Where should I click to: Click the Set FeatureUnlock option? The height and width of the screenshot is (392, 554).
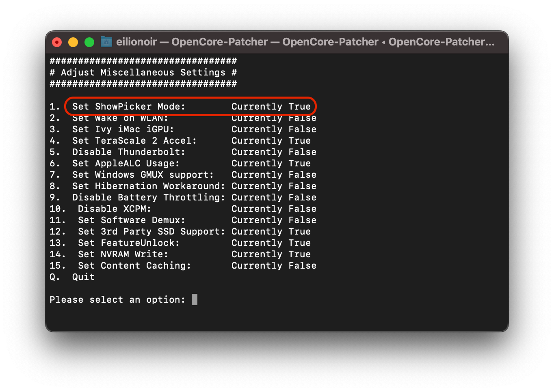[x=128, y=243]
